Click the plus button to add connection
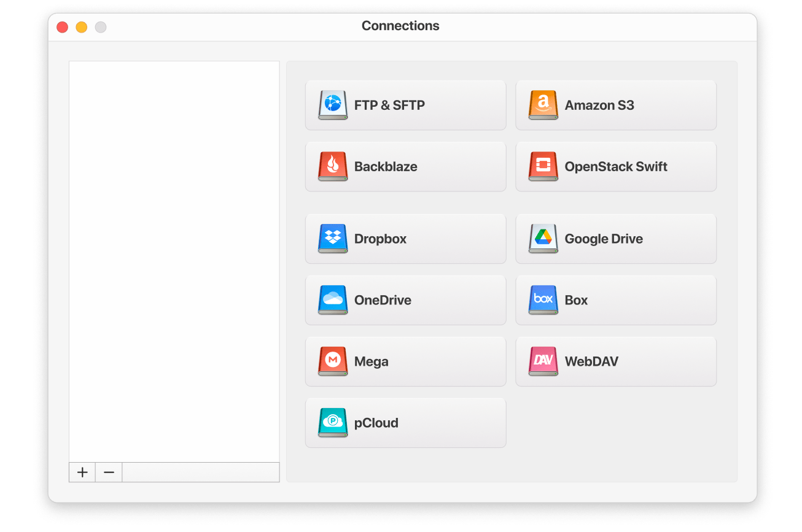The image size is (802, 532). click(x=82, y=472)
